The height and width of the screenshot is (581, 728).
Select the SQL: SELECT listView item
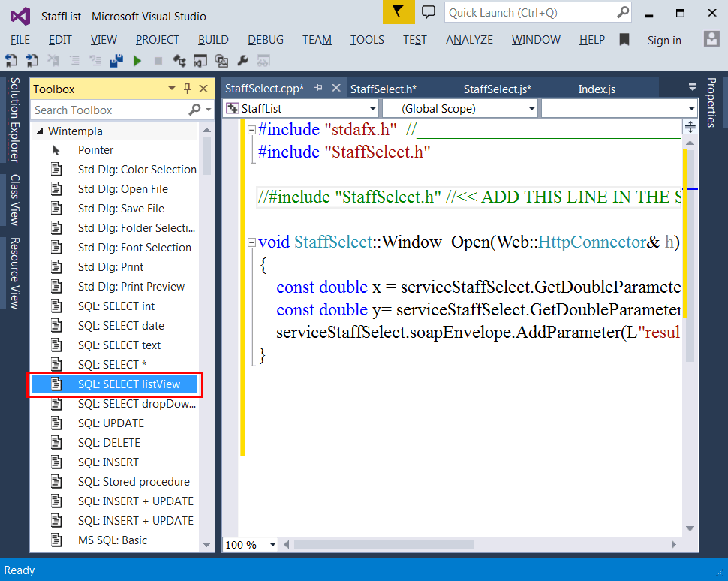tap(114, 384)
